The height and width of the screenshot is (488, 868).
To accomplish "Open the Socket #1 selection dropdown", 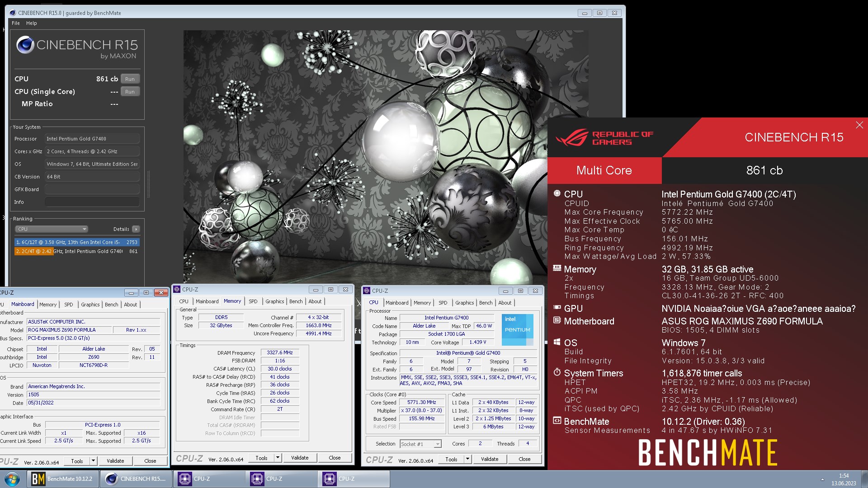I will coord(420,444).
